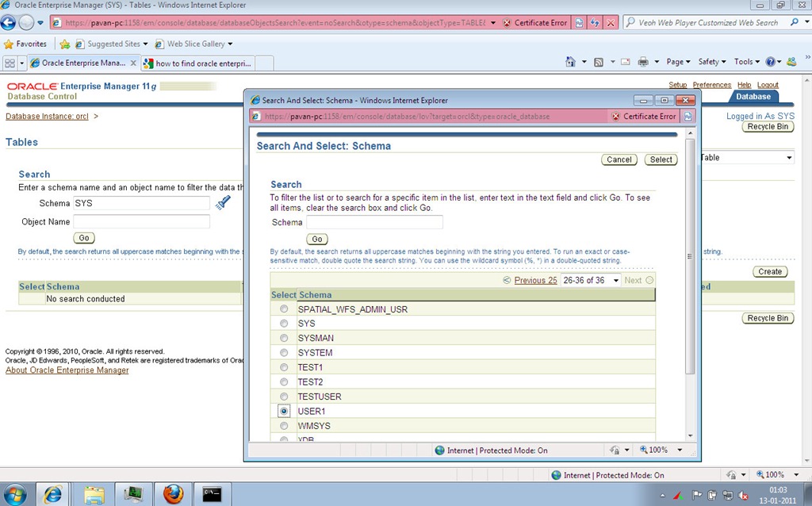Click the browser Forward arrow button
The height and width of the screenshot is (506, 812).
pyautogui.click(x=26, y=23)
